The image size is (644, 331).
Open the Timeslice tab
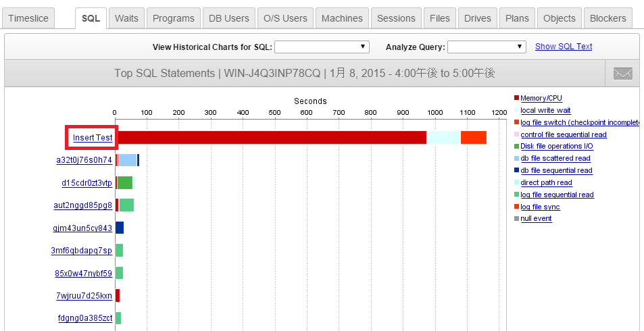28,18
